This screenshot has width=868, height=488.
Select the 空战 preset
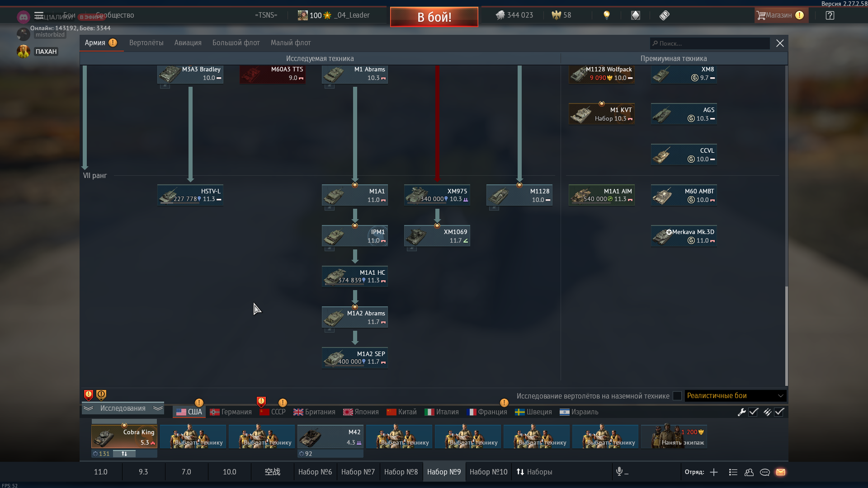click(x=273, y=472)
